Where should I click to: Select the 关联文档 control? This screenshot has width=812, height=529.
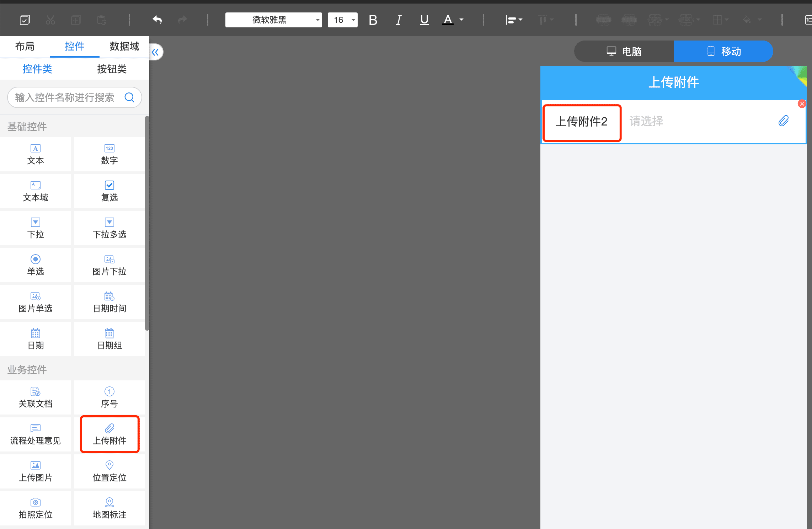[36, 398]
